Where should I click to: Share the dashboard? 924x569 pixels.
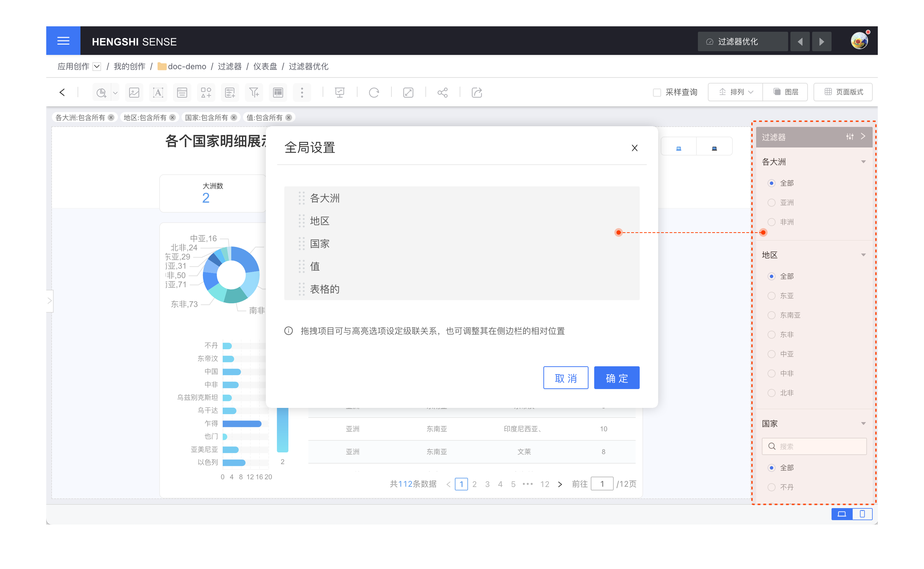click(443, 92)
